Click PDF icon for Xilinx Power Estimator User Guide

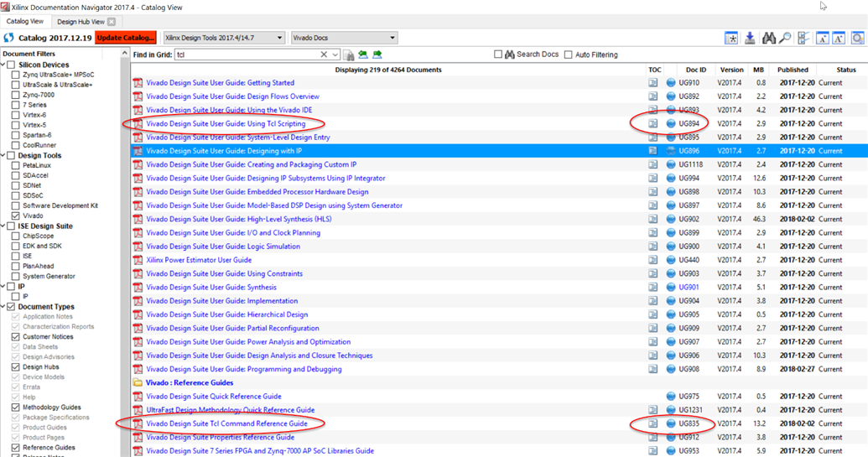point(138,260)
